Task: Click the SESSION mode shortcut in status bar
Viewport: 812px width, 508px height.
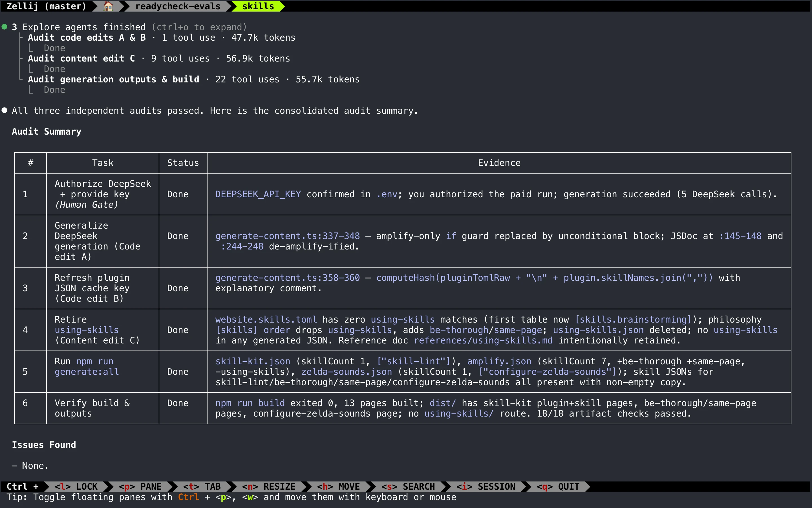Action: click(x=486, y=486)
